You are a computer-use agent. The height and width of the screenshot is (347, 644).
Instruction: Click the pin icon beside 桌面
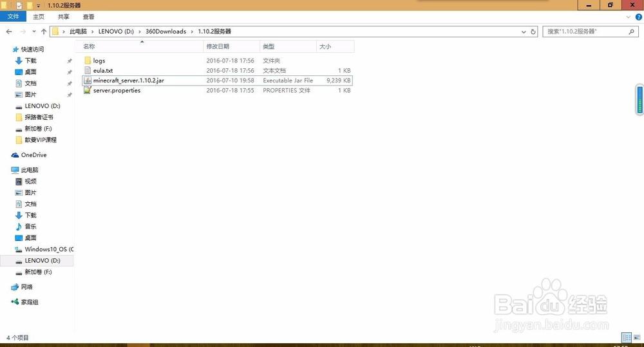pos(70,72)
